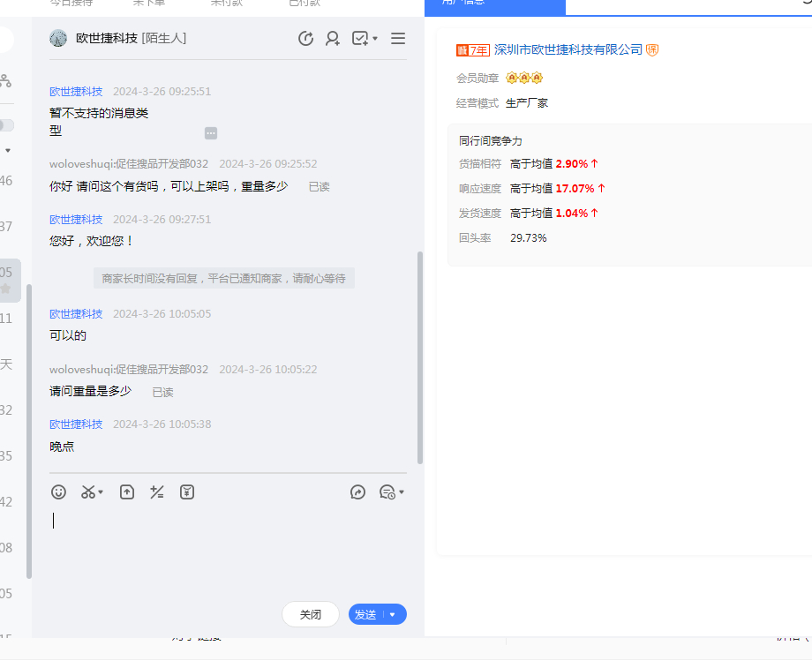Screen dimensions: 812x668
Task: Expand the scissors screenshot dropdown arrow
Action: coord(101,492)
